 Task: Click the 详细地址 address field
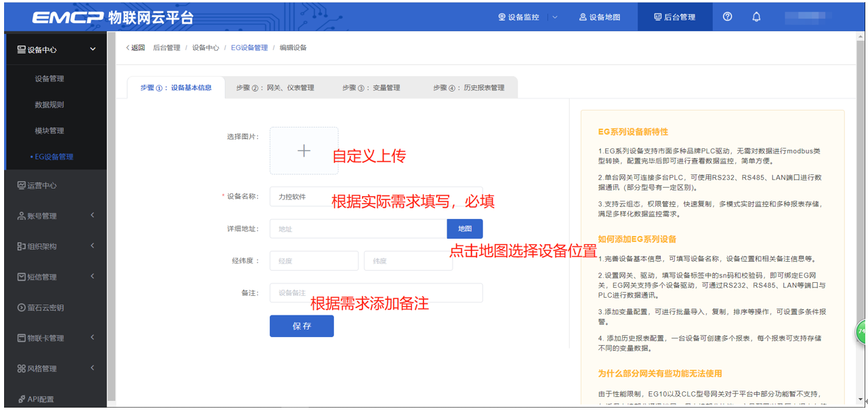click(358, 229)
